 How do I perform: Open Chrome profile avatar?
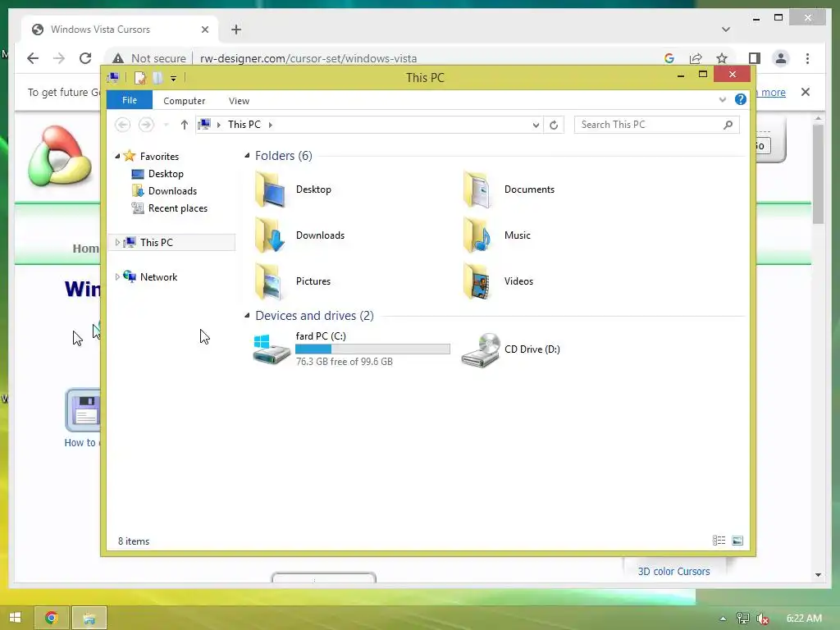pos(781,58)
